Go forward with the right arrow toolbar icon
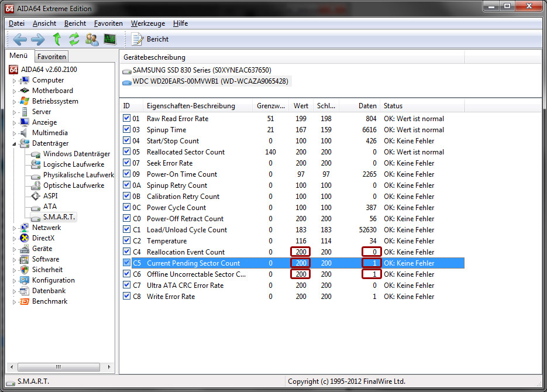This screenshot has height=392, width=547. 37,39
